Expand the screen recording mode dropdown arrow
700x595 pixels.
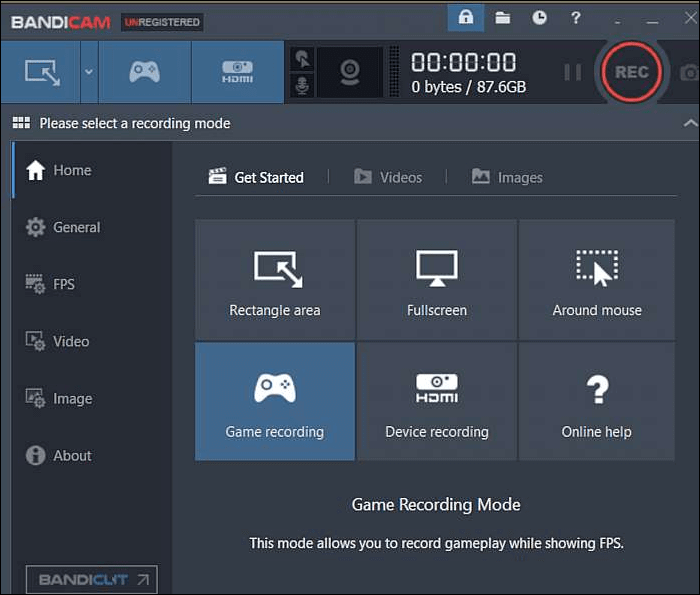[x=89, y=72]
